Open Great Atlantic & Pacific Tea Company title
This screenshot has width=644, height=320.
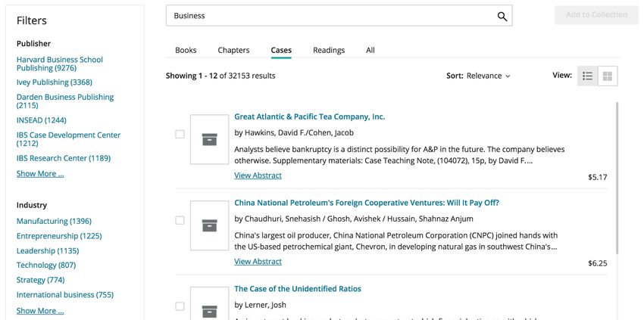coord(309,117)
